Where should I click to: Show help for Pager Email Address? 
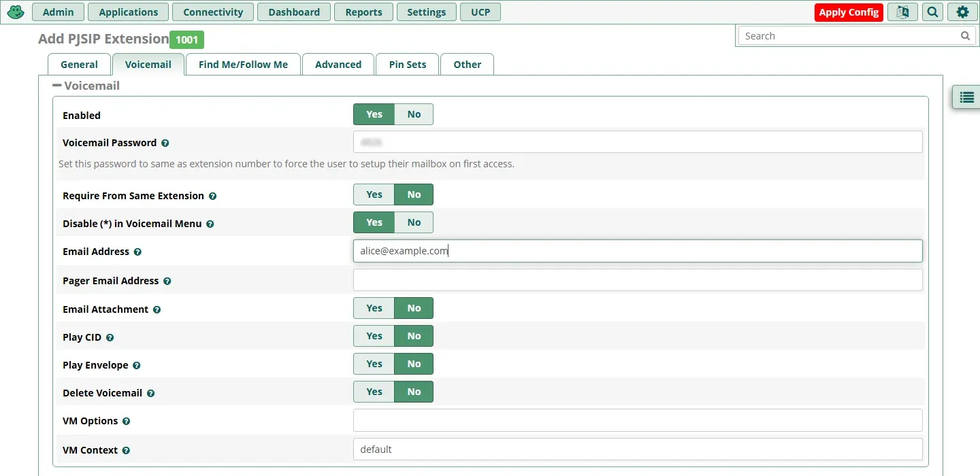pyautogui.click(x=167, y=281)
